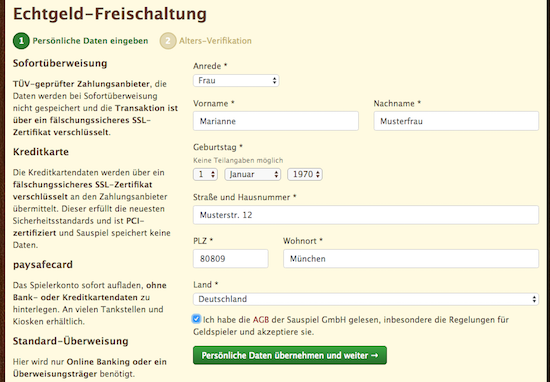Click the Standard-Überweisung heading
The height and width of the screenshot is (382, 550).
pyautogui.click(x=71, y=341)
